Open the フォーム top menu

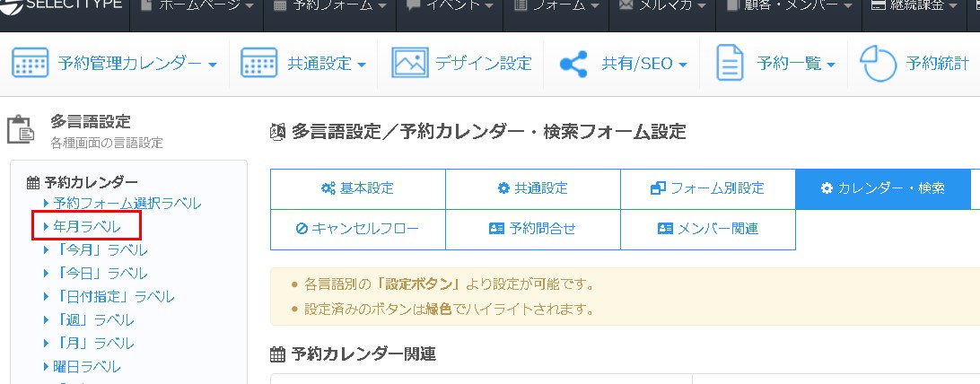click(556, 6)
